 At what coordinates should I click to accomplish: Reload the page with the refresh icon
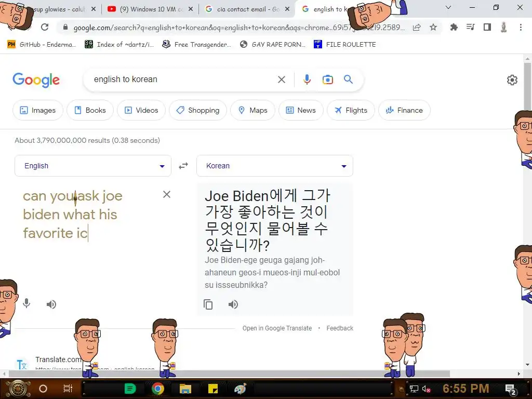pos(45,27)
